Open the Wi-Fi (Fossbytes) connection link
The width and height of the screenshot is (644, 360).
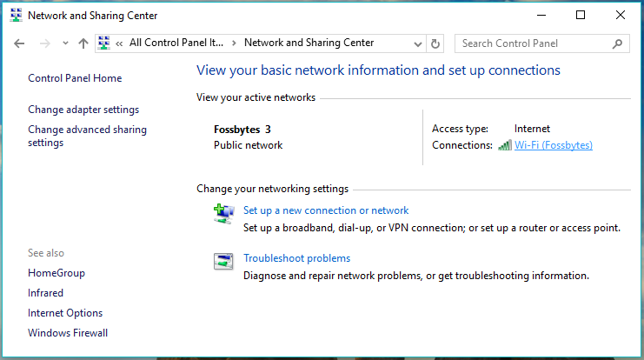pyautogui.click(x=553, y=145)
